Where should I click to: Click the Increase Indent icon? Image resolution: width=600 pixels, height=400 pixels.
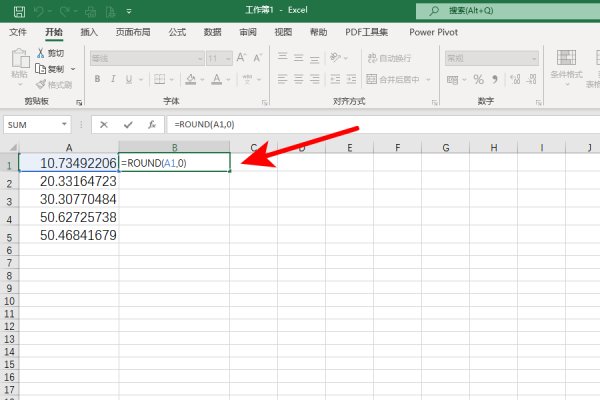pos(351,79)
